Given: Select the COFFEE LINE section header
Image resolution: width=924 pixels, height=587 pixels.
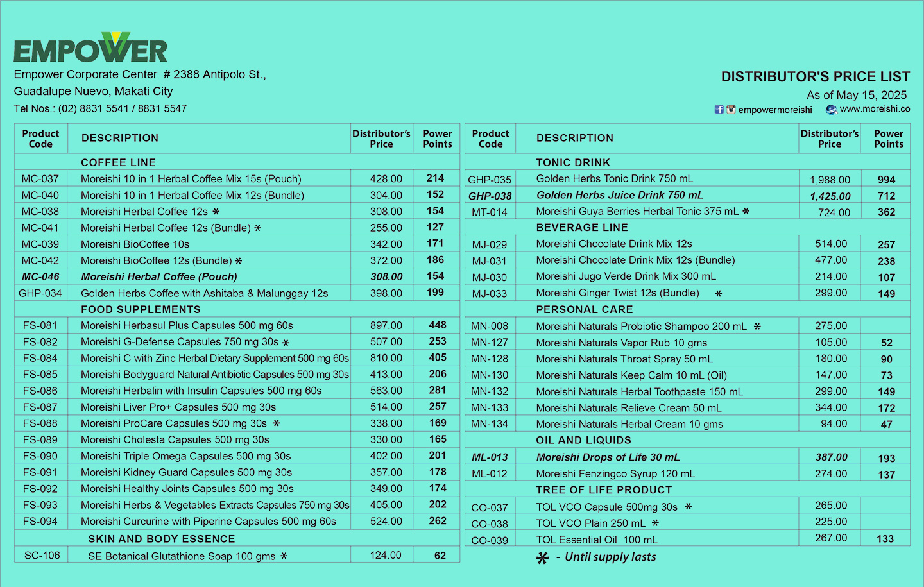Looking at the screenshot, I should [x=118, y=162].
